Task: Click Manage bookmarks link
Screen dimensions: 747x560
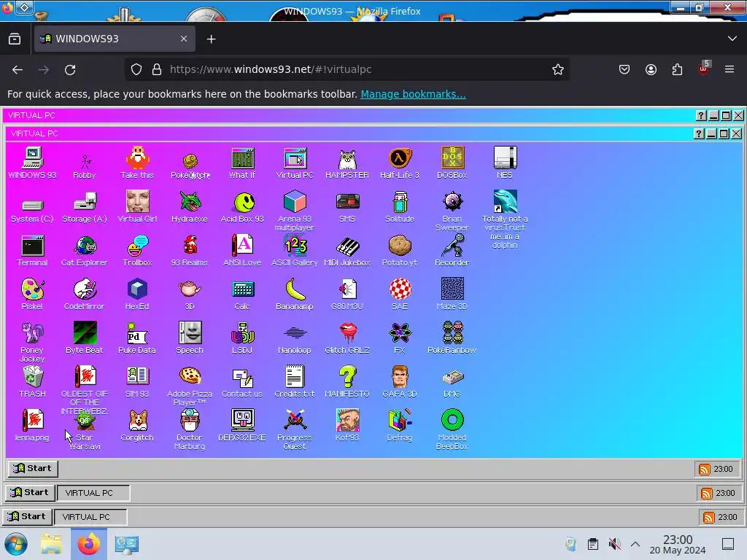Action: coord(413,94)
